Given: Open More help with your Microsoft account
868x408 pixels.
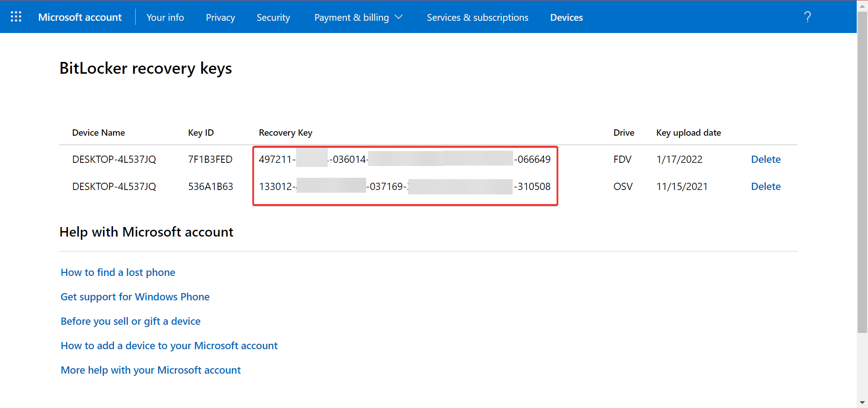Looking at the screenshot, I should coord(151,370).
